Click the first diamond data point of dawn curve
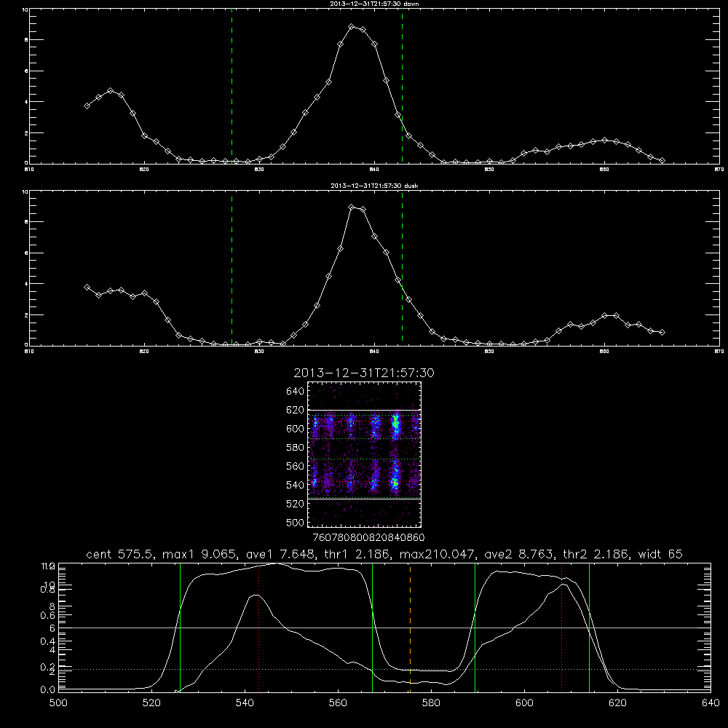Viewport: 728px width, 728px height. pos(87,106)
